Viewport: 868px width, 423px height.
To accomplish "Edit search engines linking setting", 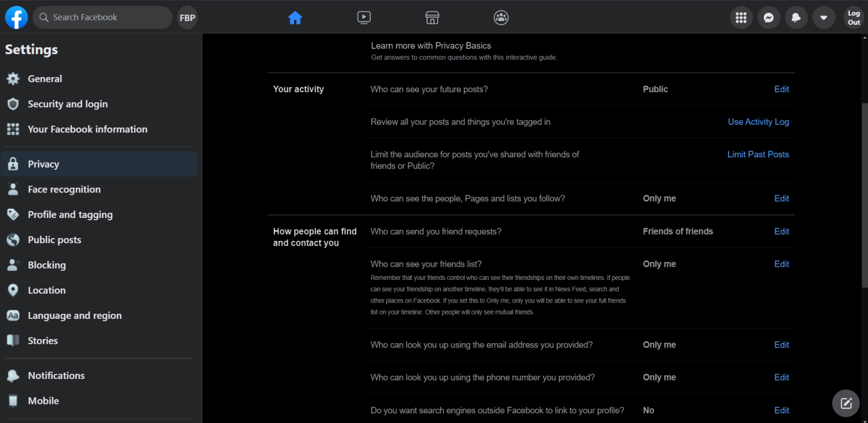I will 781,411.
